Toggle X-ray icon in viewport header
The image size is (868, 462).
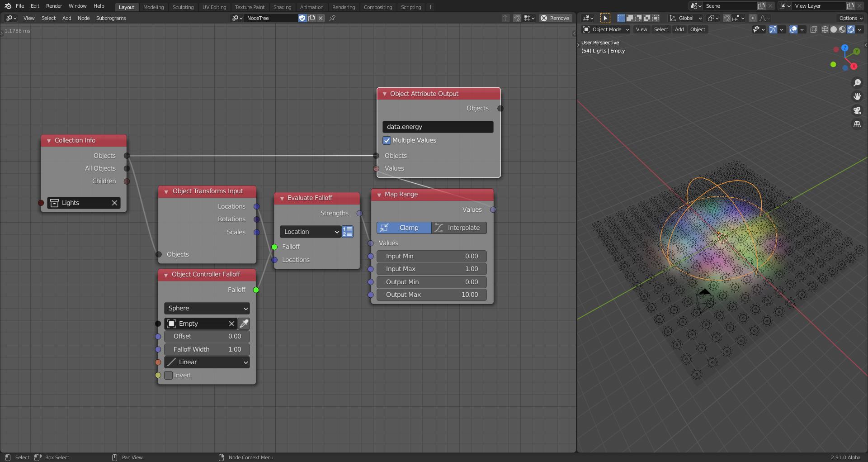(x=813, y=29)
